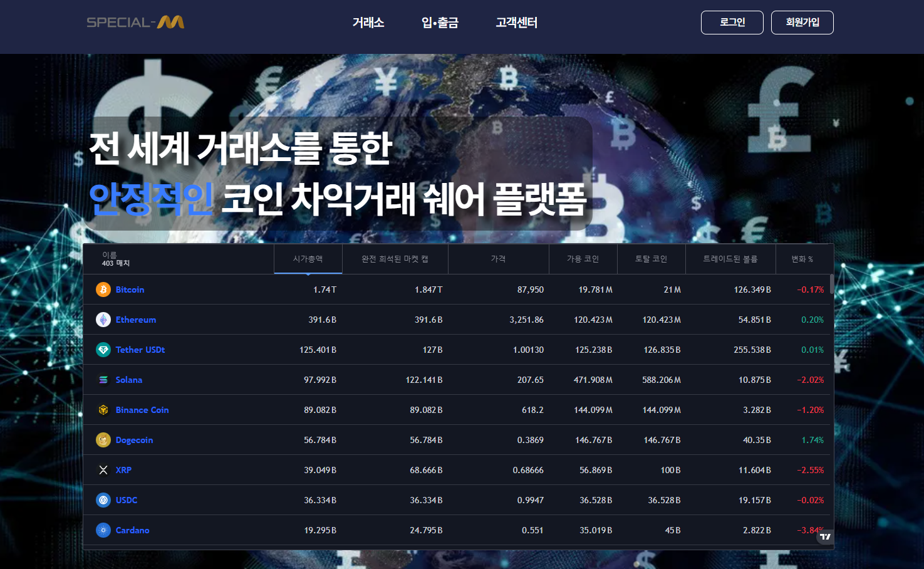The width and height of the screenshot is (924, 569).
Task: Sort by 변화 % column header
Action: 802,259
